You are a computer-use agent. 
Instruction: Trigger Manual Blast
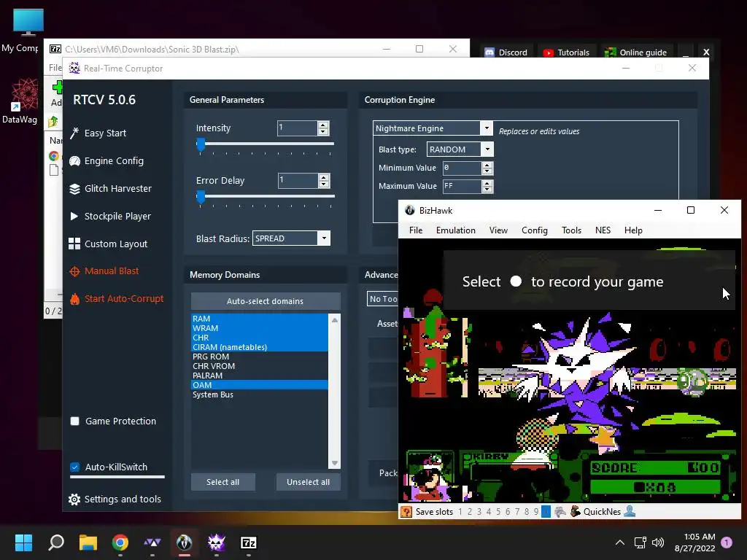[104, 271]
